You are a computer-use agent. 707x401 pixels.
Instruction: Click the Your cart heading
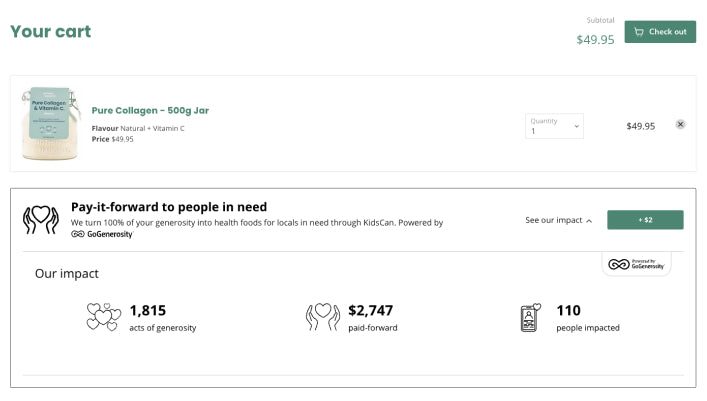click(50, 31)
